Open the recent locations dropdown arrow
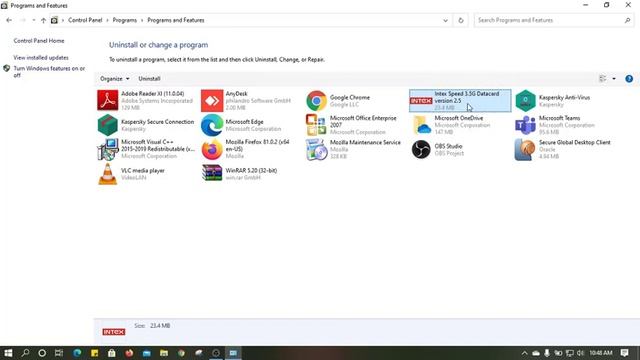Image resolution: width=640 pixels, height=360 pixels. (33, 20)
